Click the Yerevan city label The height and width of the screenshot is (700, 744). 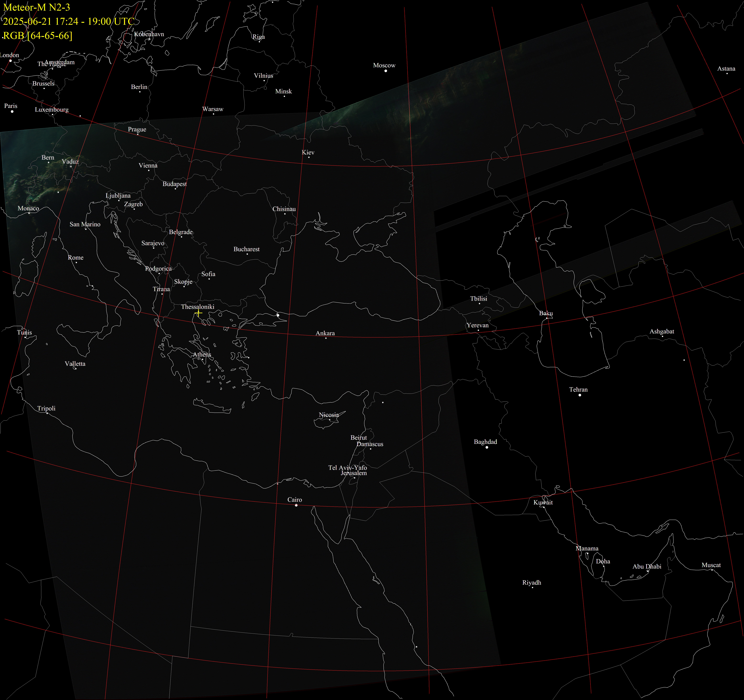click(x=478, y=325)
